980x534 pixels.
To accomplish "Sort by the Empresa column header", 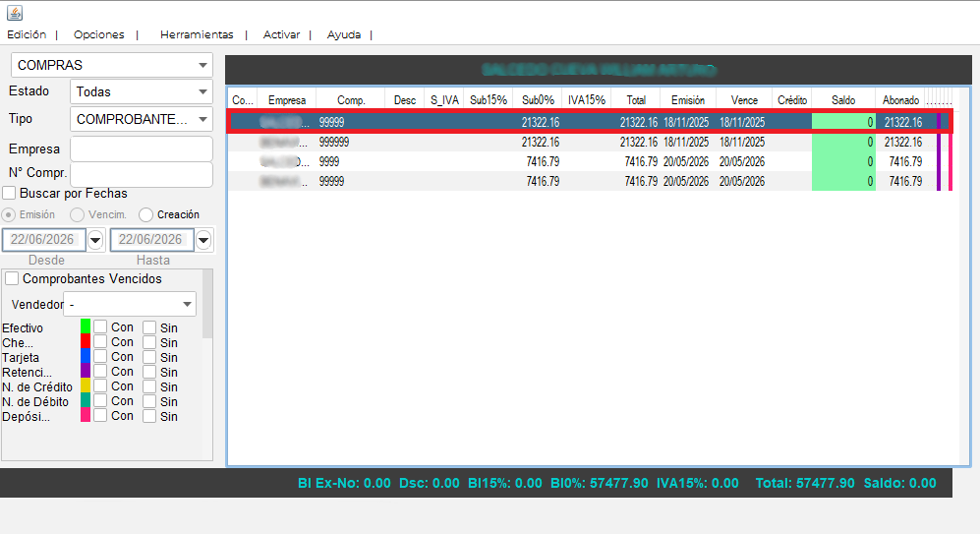I will coord(287,100).
